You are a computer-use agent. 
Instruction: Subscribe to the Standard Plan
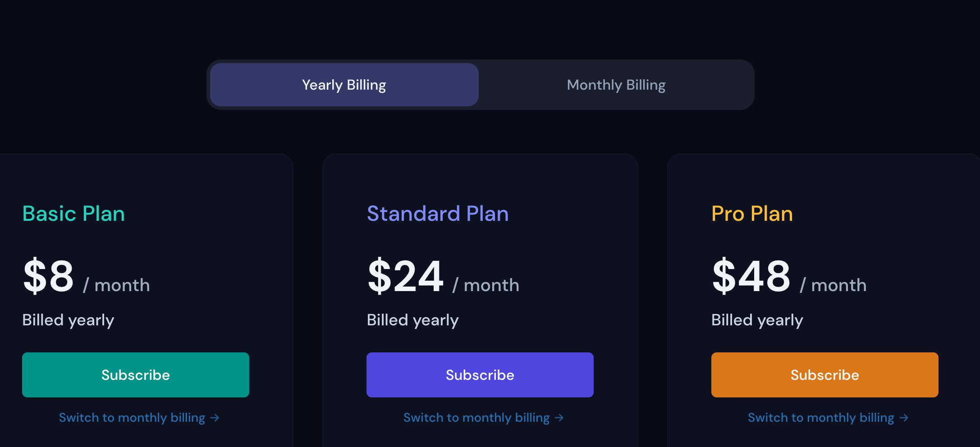480,375
